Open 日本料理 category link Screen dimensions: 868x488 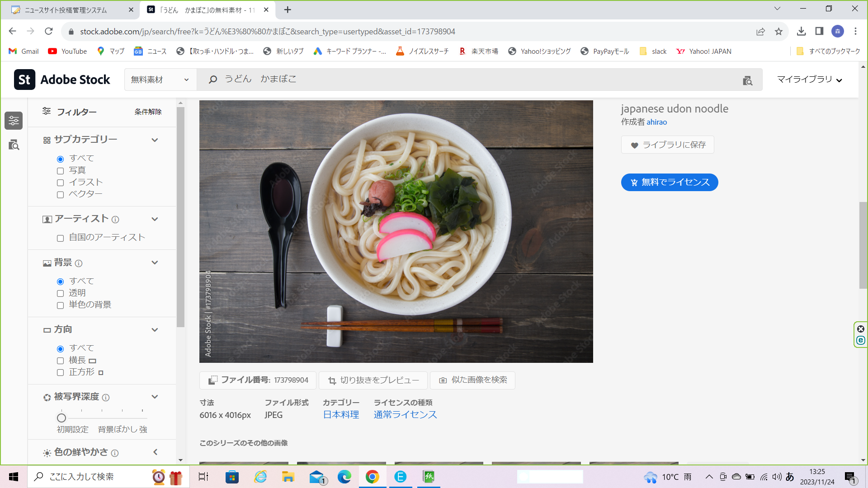pos(341,415)
